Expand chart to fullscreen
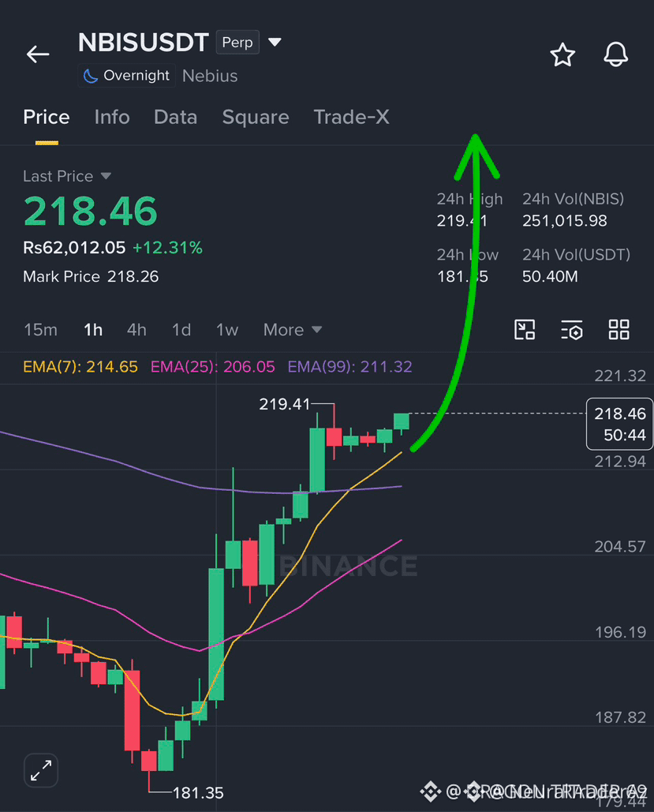Viewport: 654px width, 812px height. pos(41,770)
